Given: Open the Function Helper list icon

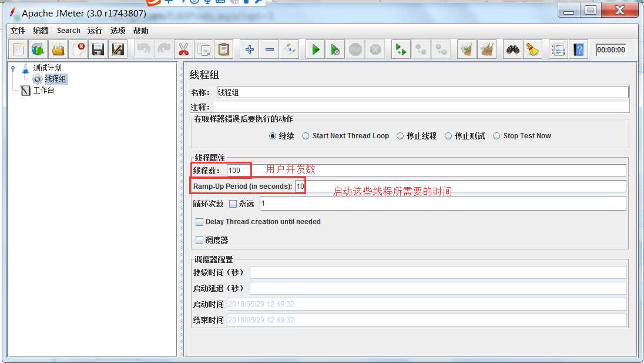Looking at the screenshot, I should (x=558, y=50).
